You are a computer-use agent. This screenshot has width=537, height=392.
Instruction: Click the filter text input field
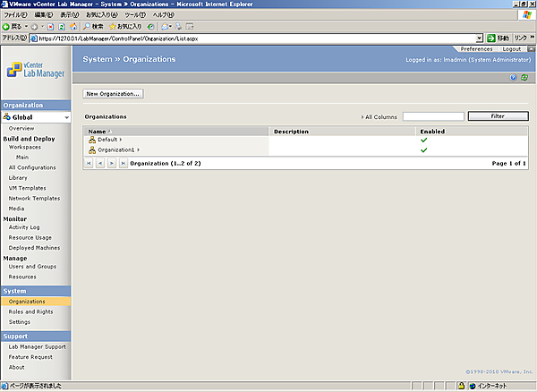(x=433, y=116)
